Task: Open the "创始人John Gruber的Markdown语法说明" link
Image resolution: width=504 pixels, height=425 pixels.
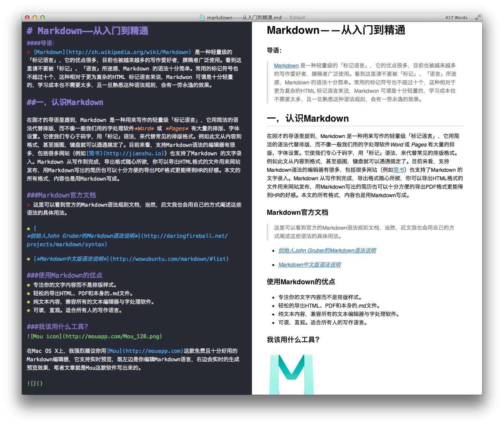Action: coord(327,250)
